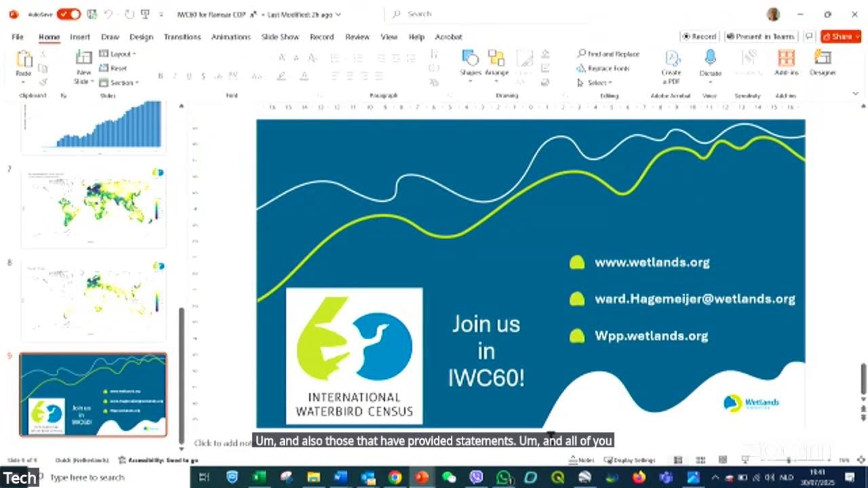Click www.wetlands.org text on slide
Image resolution: width=868 pixels, height=488 pixels.
pyautogui.click(x=652, y=262)
